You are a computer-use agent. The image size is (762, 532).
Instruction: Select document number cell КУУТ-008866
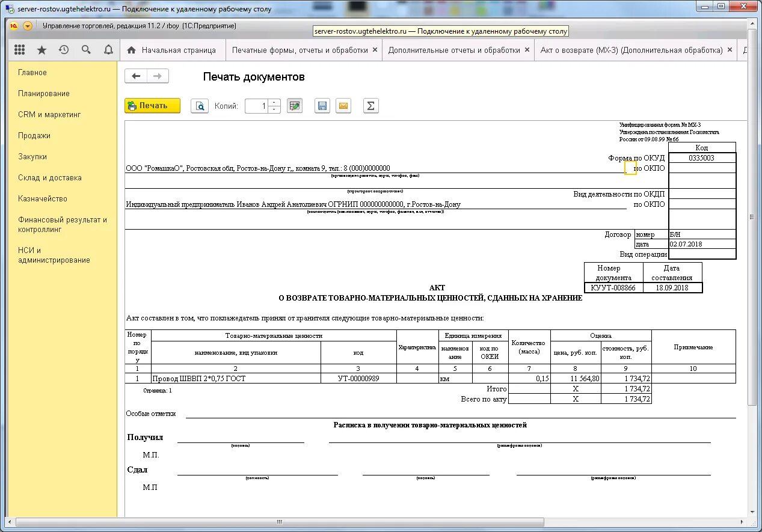pos(613,288)
